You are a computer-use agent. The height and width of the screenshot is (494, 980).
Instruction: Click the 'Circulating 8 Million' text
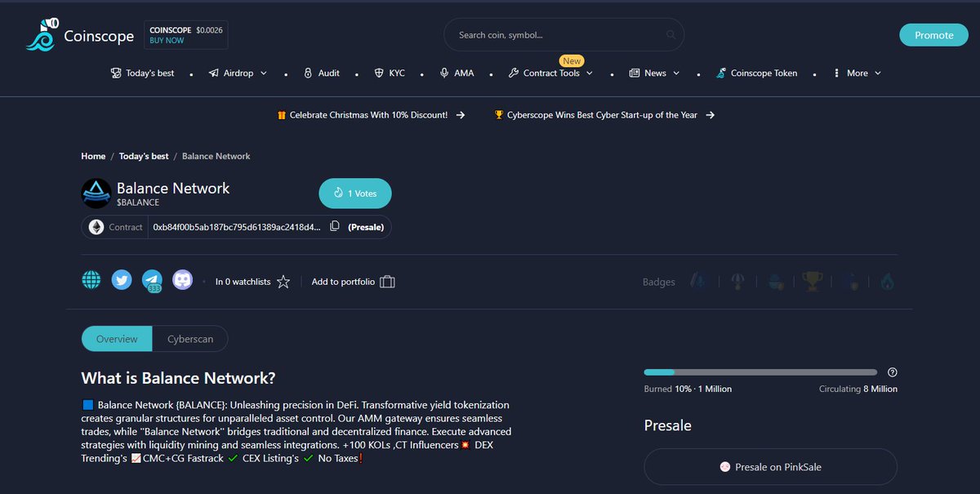coord(858,389)
